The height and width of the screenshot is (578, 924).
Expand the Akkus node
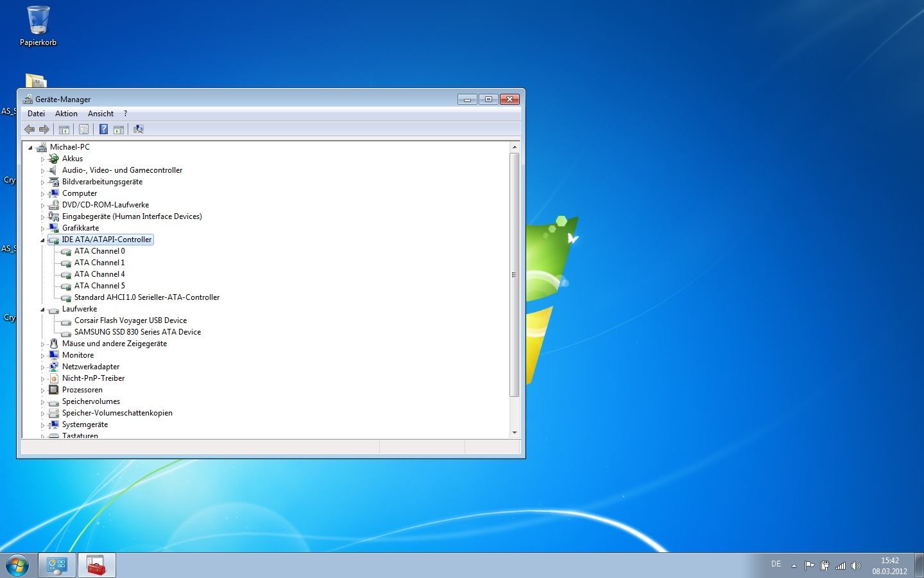(x=43, y=159)
